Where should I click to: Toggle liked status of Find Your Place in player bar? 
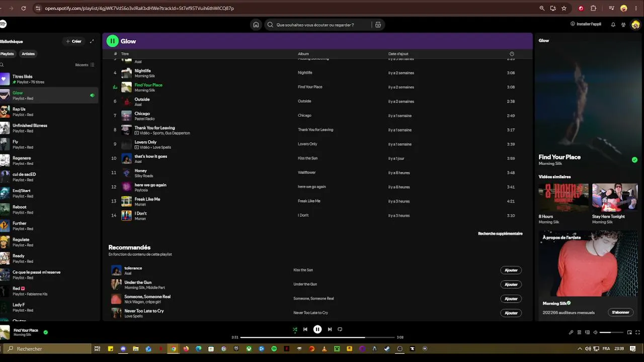[46, 332]
